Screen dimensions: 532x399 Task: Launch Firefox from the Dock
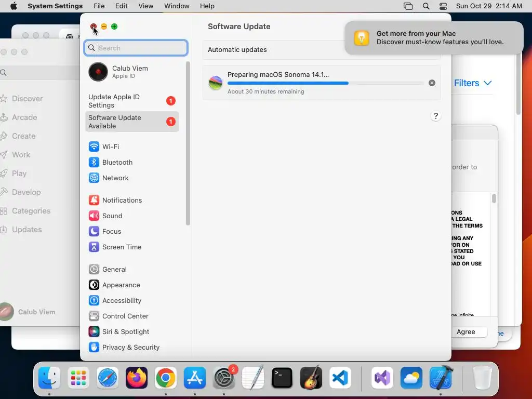click(x=137, y=378)
